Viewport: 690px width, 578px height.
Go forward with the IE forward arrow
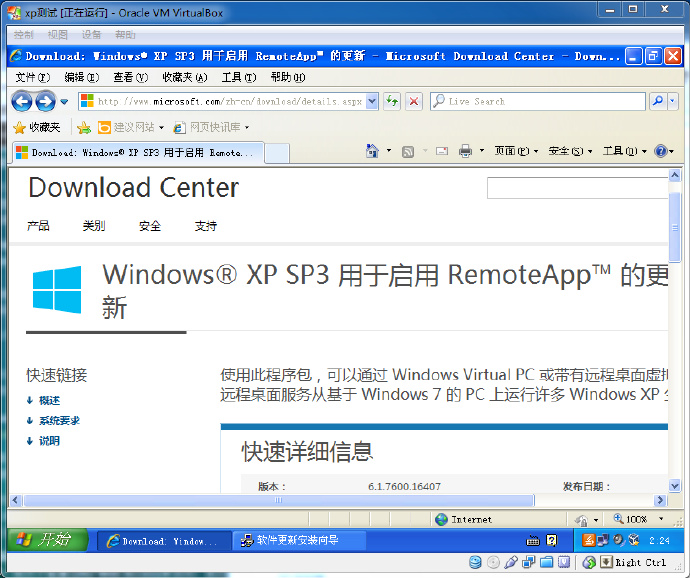(x=45, y=102)
